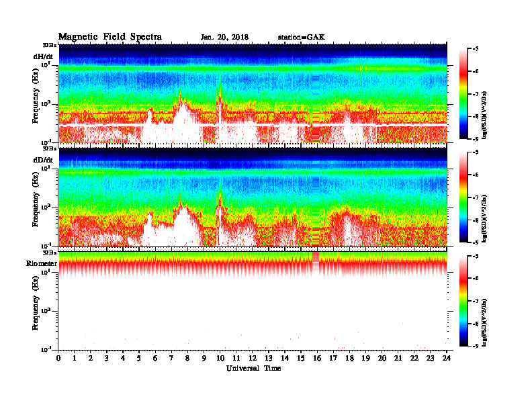Click the color bar beside dH/dt panel

[x=463, y=94]
